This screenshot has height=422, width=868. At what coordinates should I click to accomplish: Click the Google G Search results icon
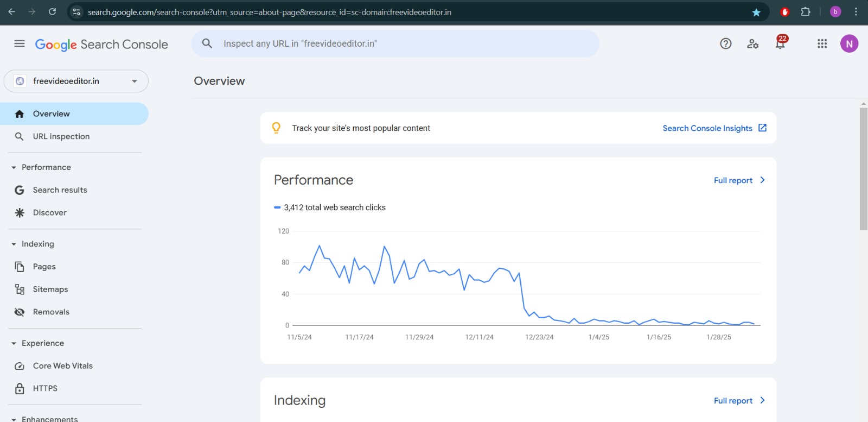click(x=20, y=190)
